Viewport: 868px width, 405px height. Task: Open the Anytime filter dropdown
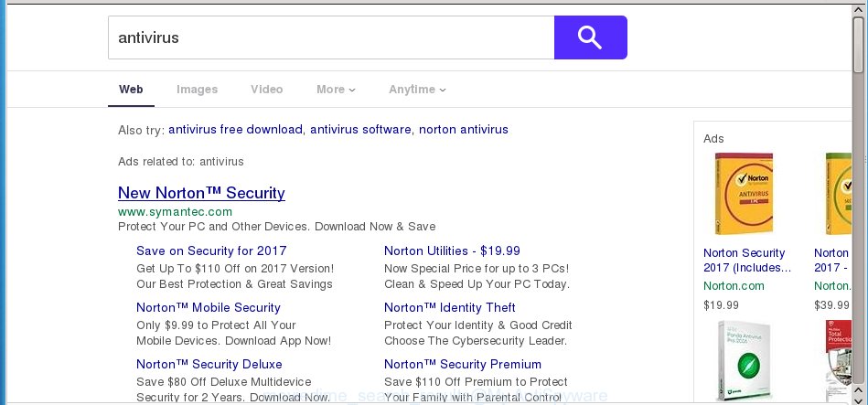[x=417, y=89]
